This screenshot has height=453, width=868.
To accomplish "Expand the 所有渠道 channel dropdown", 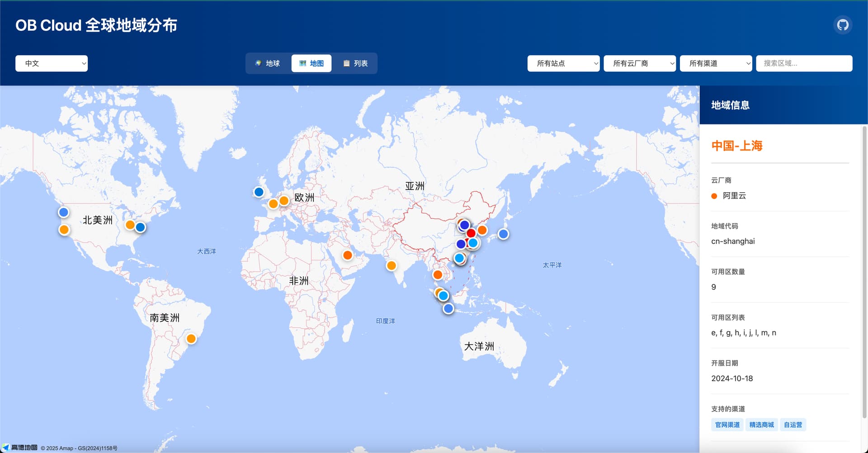I will pos(716,63).
